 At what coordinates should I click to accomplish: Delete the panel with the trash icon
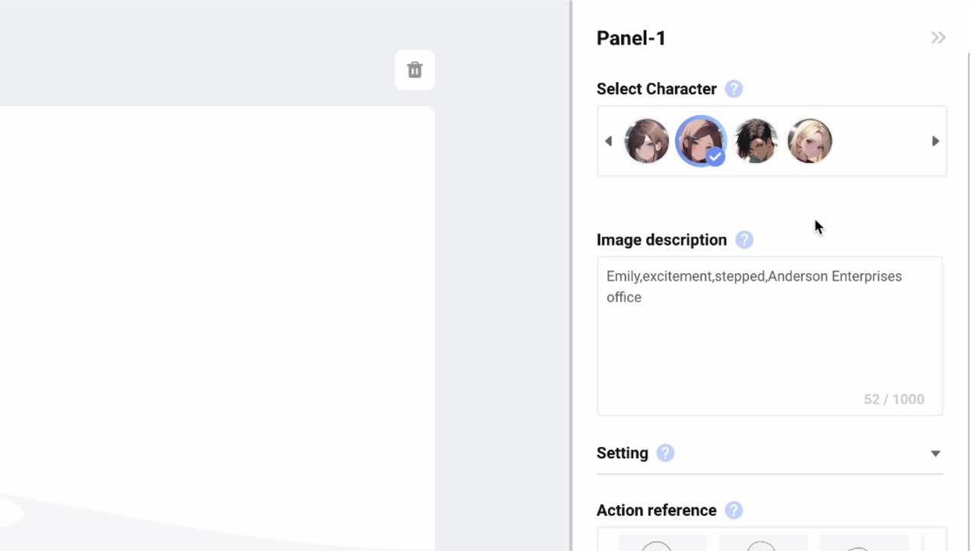[415, 70]
